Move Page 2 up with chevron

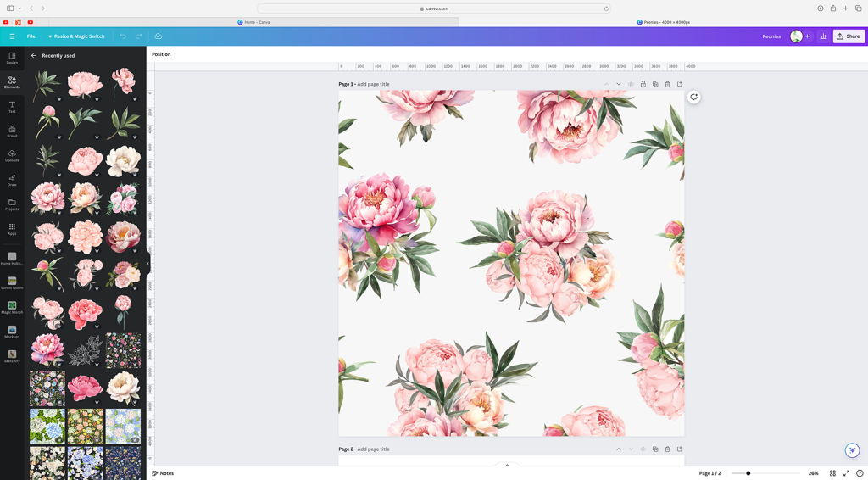(x=618, y=449)
